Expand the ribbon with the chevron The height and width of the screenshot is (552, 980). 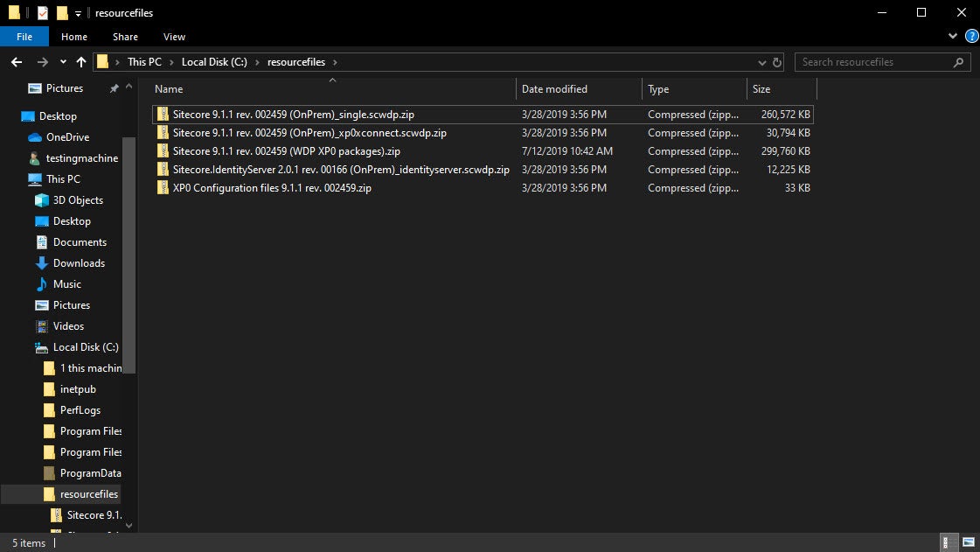click(x=953, y=37)
